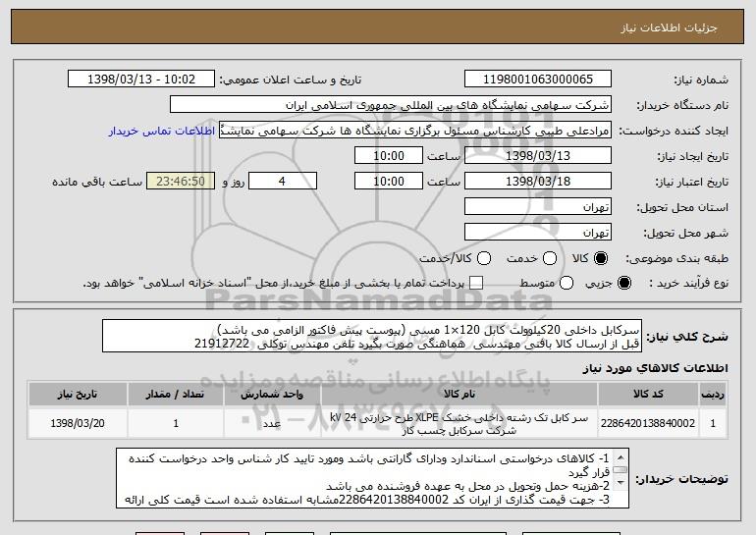Click the کد کالا column header
756x535 pixels.
click(648, 395)
